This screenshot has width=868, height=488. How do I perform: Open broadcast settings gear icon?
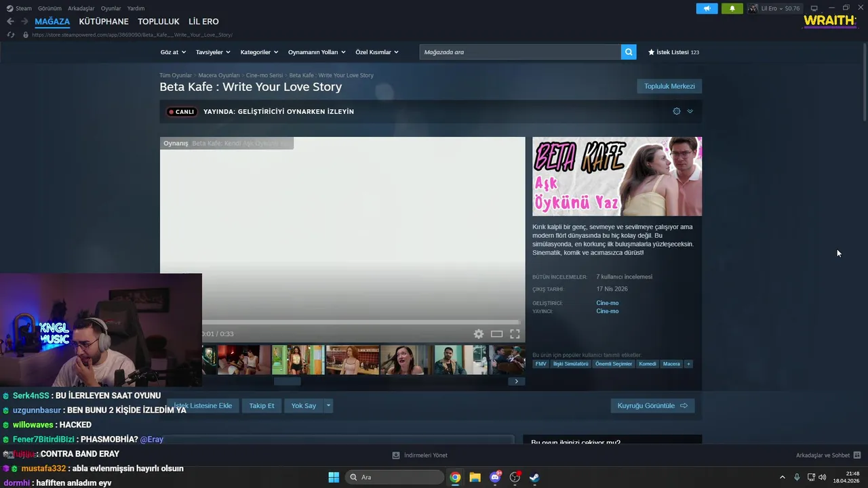(x=676, y=111)
